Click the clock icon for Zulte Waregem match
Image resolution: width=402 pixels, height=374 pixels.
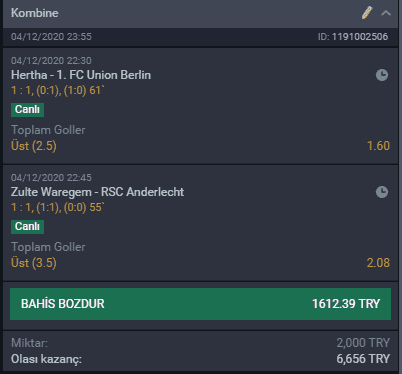[382, 192]
